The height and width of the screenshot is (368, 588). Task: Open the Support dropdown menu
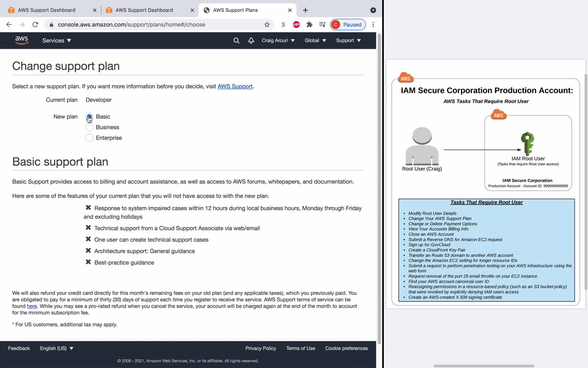pos(349,40)
